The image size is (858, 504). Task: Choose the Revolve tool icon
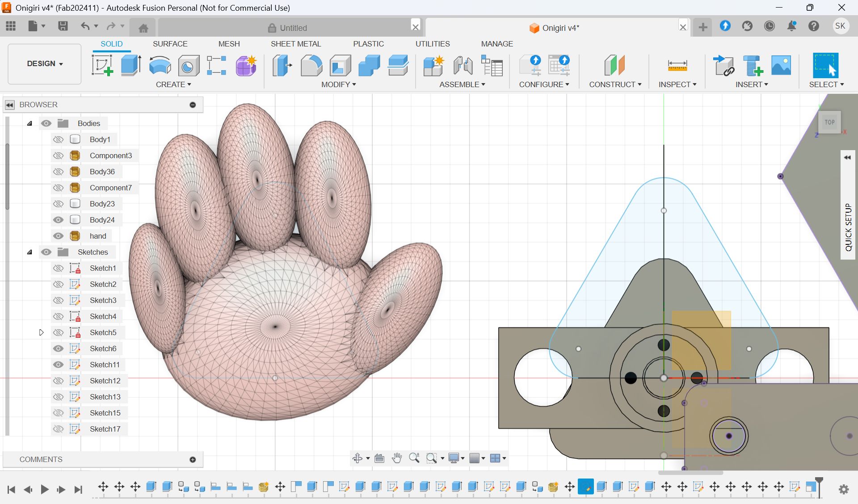[x=160, y=65]
